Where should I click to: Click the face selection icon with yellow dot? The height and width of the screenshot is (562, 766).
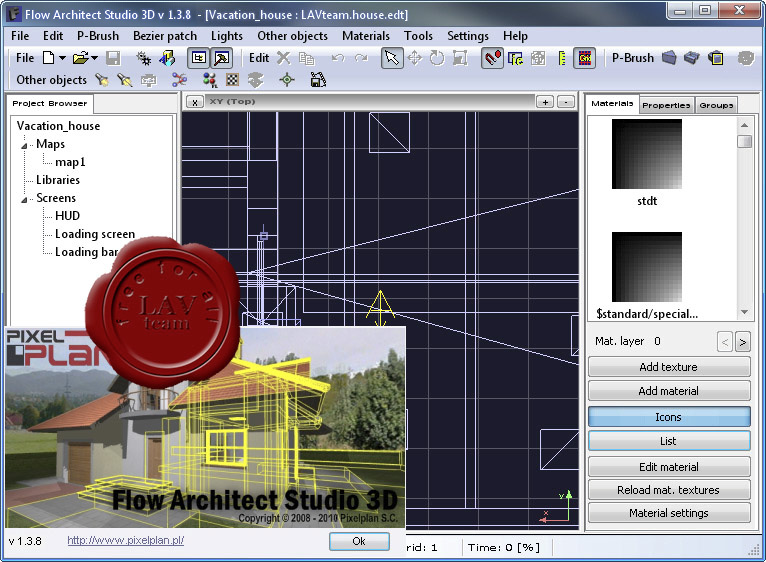[515, 59]
